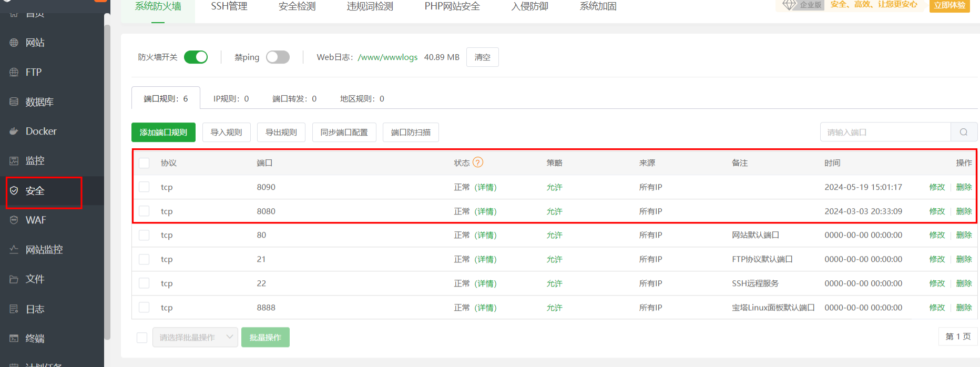Check the box for port 8090 row
980x367 pixels.
(144, 187)
